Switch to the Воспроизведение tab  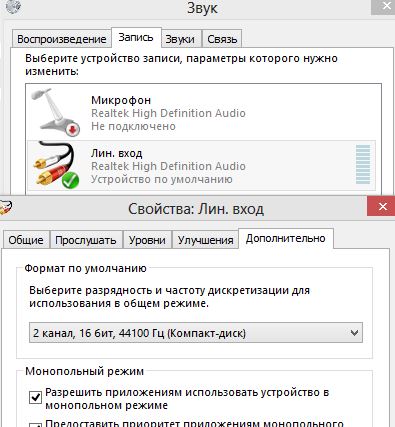pyautogui.click(x=62, y=39)
